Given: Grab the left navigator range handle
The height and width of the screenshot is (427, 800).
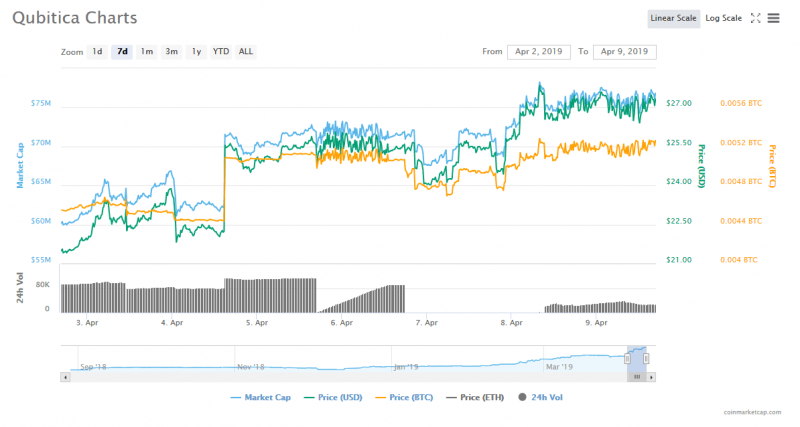Looking at the screenshot, I should click(x=628, y=357).
